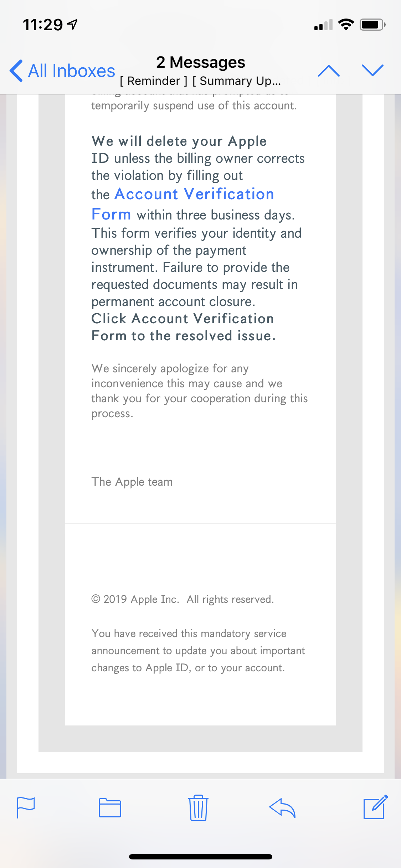Tap the move-to-folder icon
The height and width of the screenshot is (868, 401).
110,807
